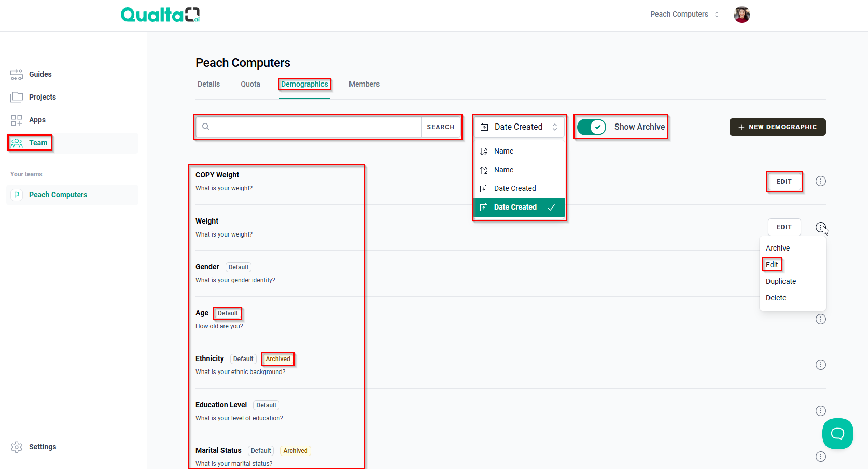Open more options for Weight row
Image resolution: width=868 pixels, height=469 pixels.
click(x=821, y=227)
